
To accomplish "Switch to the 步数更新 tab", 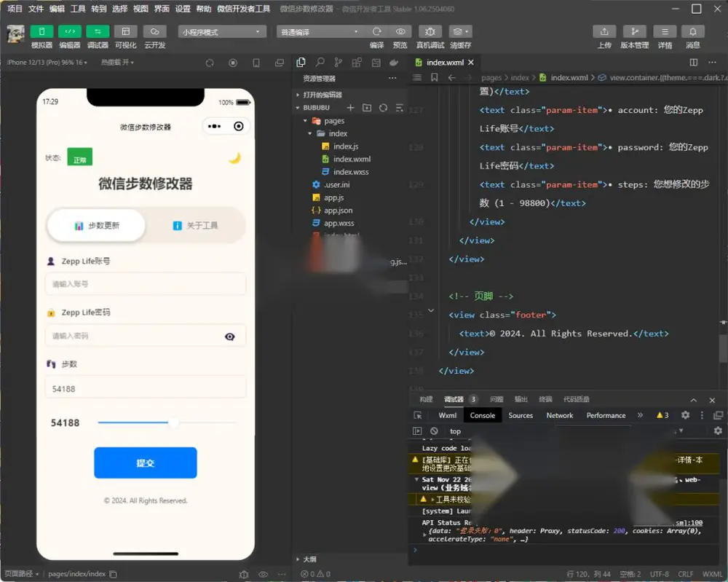I will pos(97,225).
